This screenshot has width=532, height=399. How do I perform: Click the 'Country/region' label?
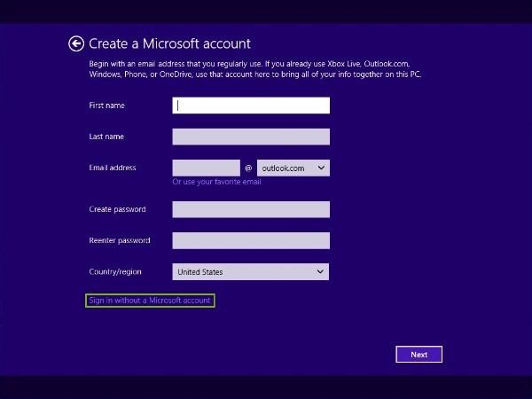click(115, 272)
